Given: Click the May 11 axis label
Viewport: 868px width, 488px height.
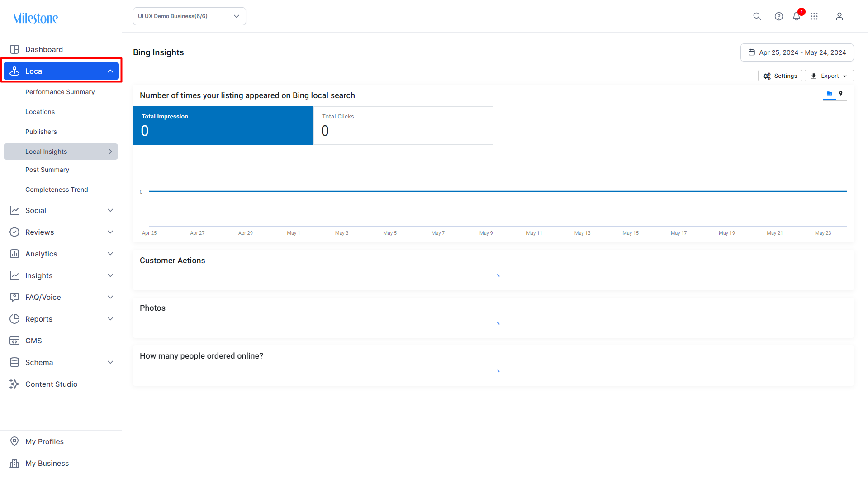Looking at the screenshot, I should [534, 233].
